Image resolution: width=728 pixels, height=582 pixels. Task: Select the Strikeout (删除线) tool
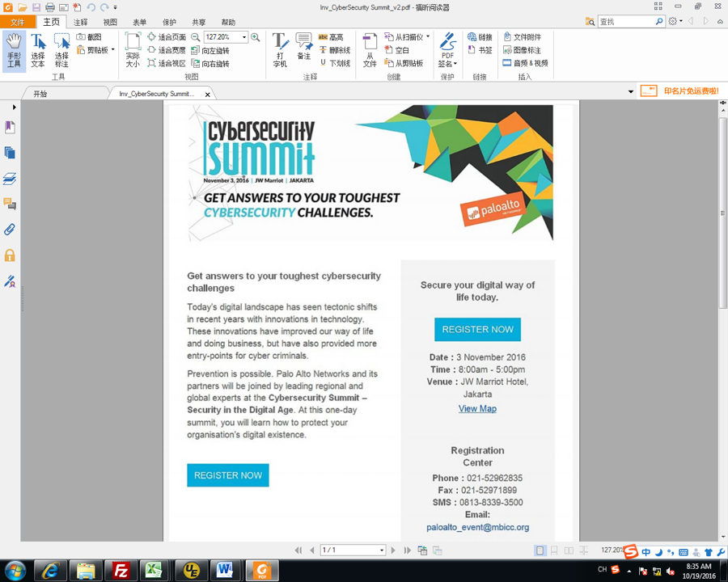334,49
